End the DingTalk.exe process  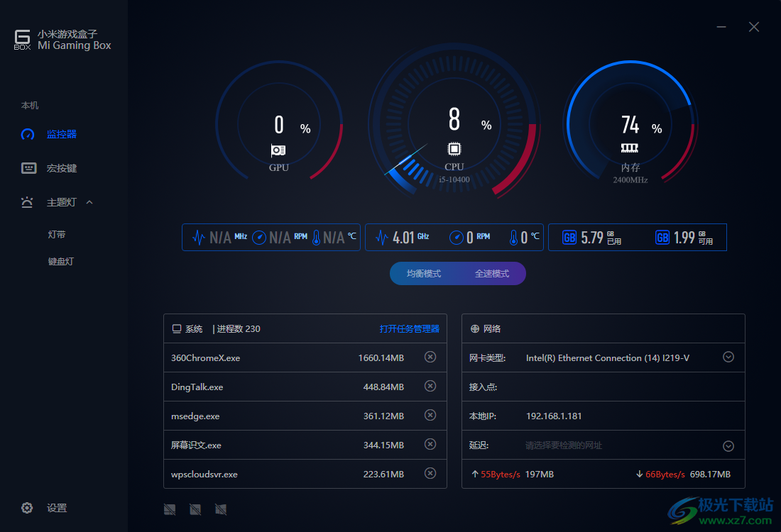[x=430, y=386]
